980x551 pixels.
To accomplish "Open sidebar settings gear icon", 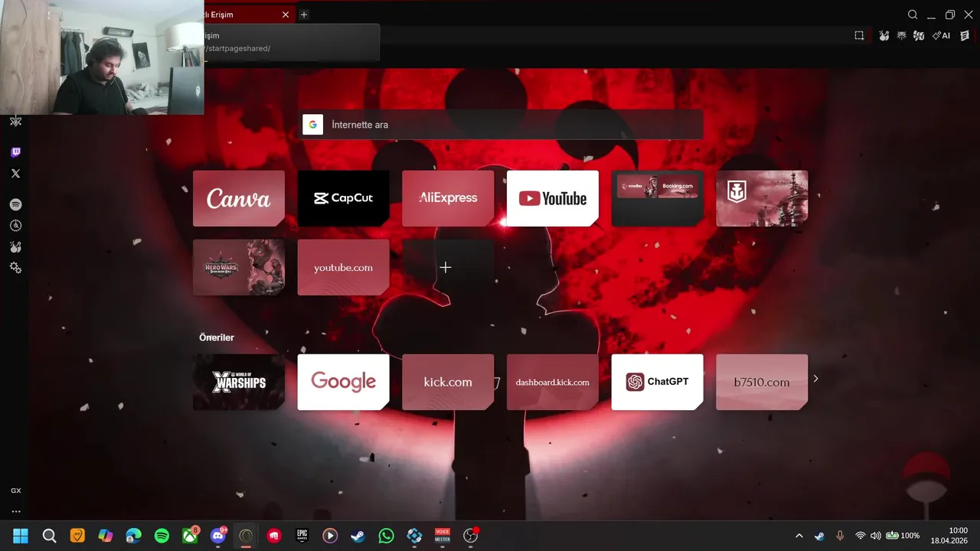I will point(15,267).
